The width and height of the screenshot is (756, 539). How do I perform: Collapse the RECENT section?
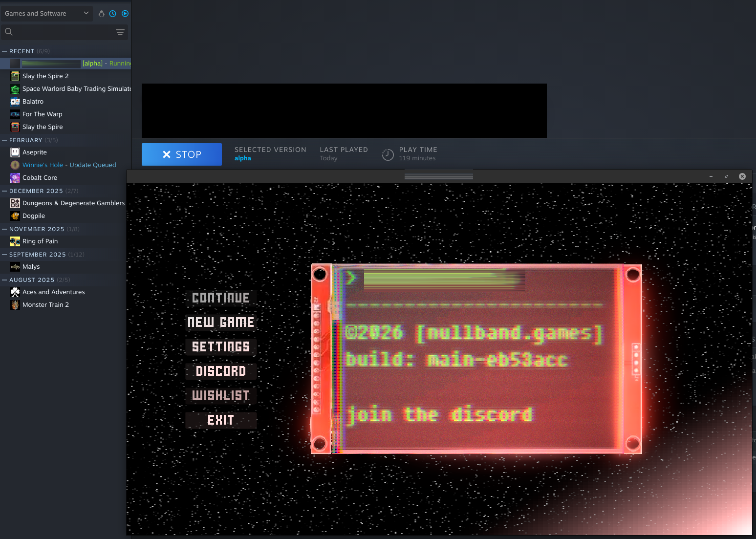click(x=4, y=51)
